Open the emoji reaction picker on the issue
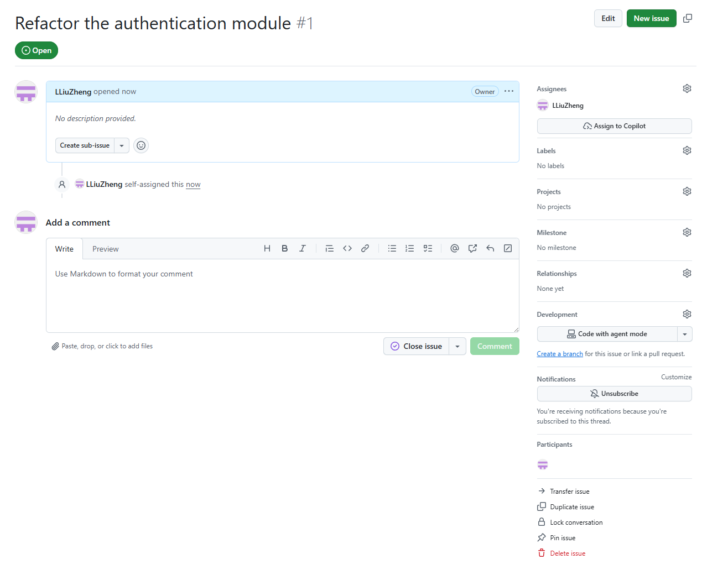728x580 pixels. [141, 145]
